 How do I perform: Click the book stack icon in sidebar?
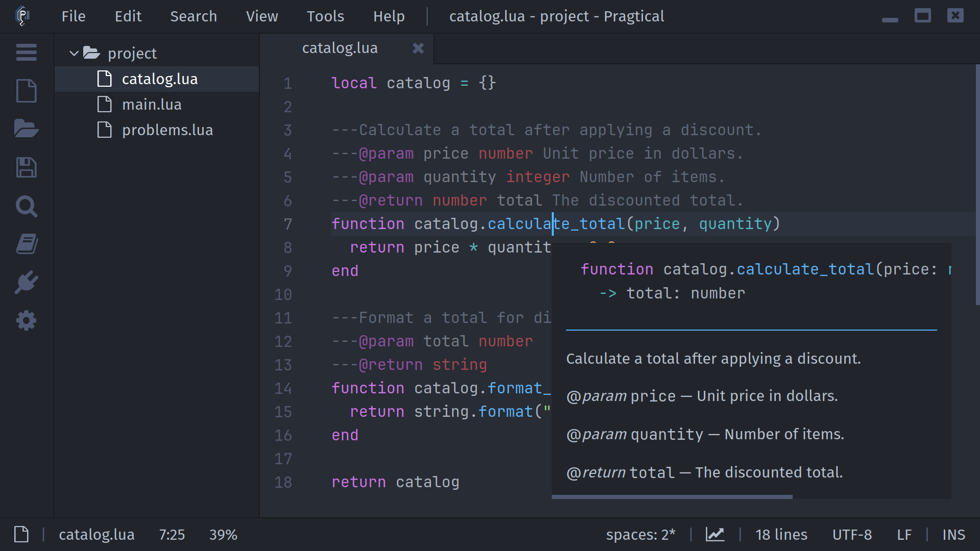click(x=26, y=244)
